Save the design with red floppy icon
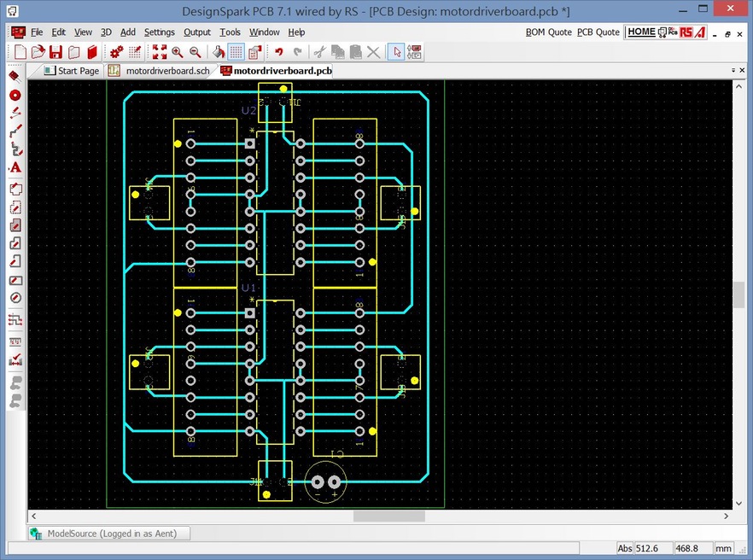 tap(55, 52)
